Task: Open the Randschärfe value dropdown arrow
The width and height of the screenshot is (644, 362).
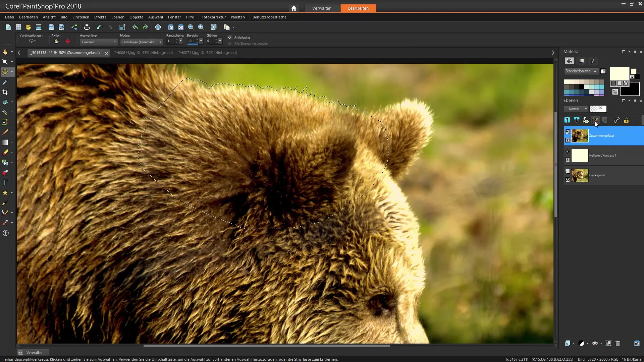Action: (x=180, y=41)
